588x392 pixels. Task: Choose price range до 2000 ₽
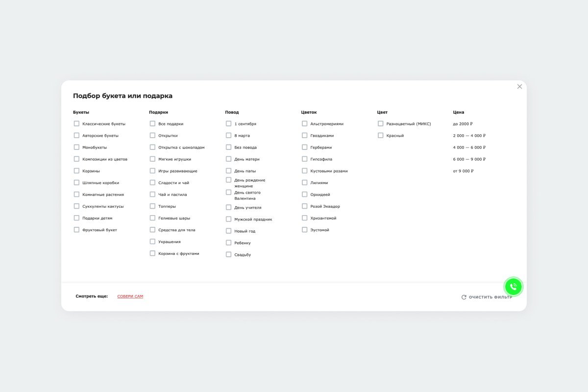click(463, 124)
